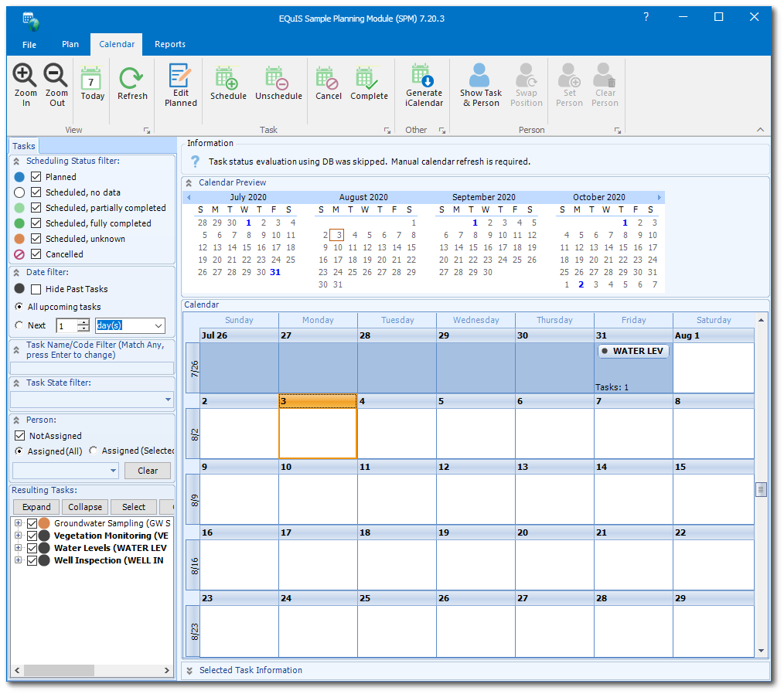Screen dimensions: 784x694
Task: Open the Plan ribbon tab
Action: point(70,44)
